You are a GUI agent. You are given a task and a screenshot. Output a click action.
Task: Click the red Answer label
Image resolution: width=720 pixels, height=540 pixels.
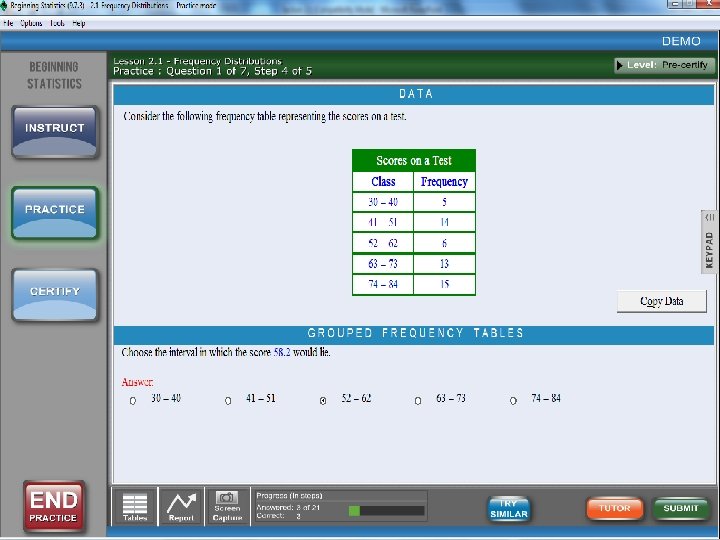tap(137, 382)
